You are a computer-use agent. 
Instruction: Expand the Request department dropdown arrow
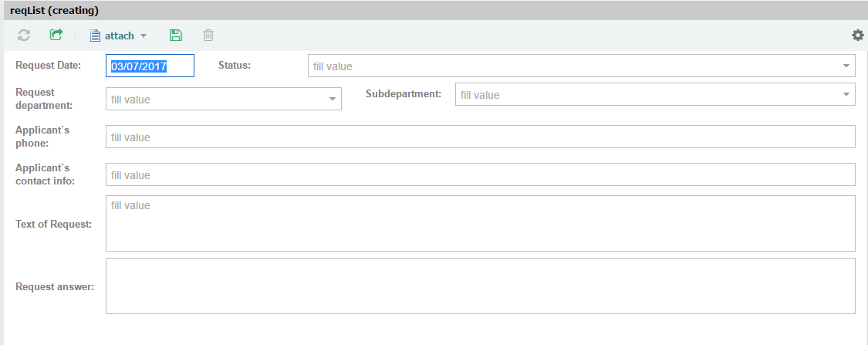coord(332,100)
